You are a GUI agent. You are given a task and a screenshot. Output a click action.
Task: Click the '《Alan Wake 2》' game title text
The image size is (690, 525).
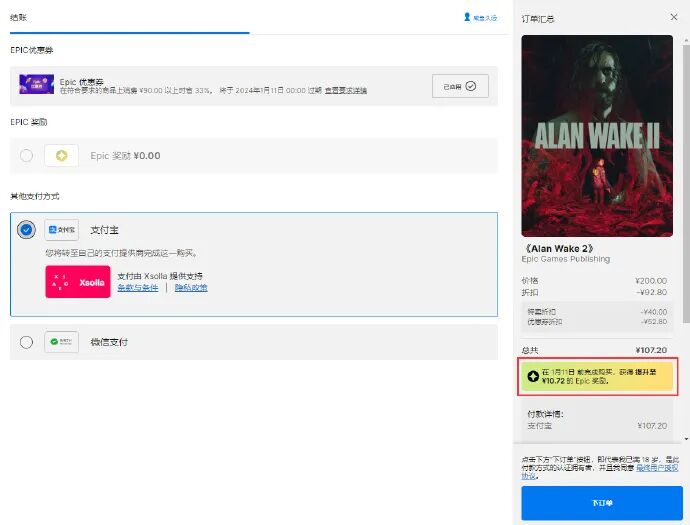[558, 249]
